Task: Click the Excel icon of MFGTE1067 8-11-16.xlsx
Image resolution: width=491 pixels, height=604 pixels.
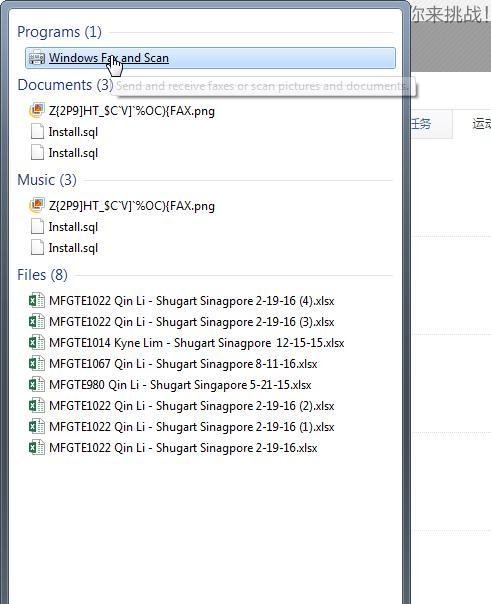Action: coord(37,364)
